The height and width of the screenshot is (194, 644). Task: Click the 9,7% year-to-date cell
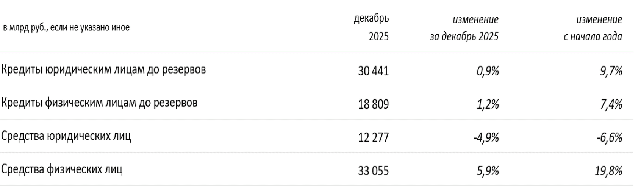pyautogui.click(x=611, y=71)
